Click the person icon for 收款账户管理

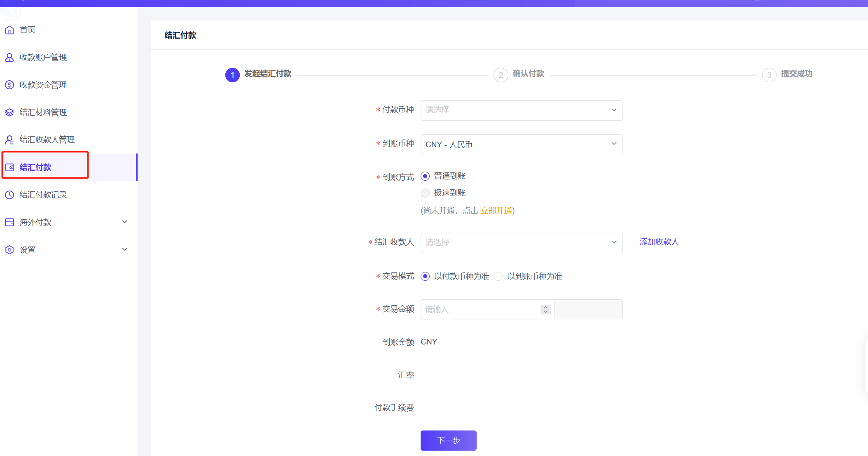click(9, 58)
